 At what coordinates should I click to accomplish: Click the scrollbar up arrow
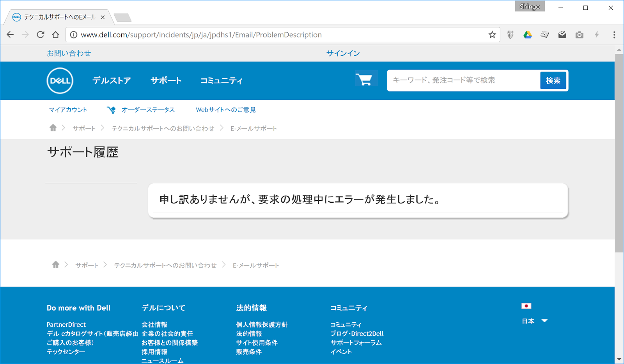coord(619,50)
